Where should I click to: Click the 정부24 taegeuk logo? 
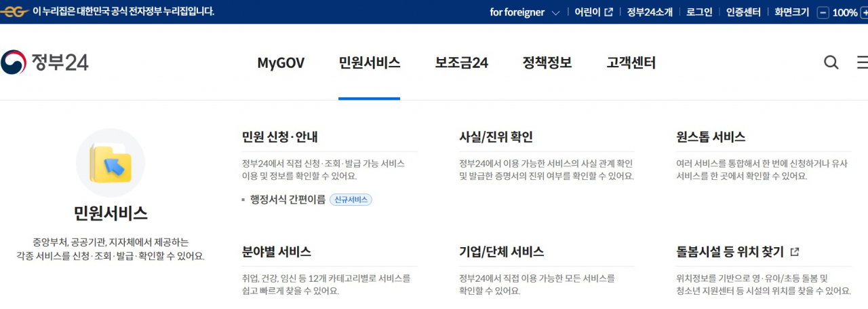(x=44, y=62)
